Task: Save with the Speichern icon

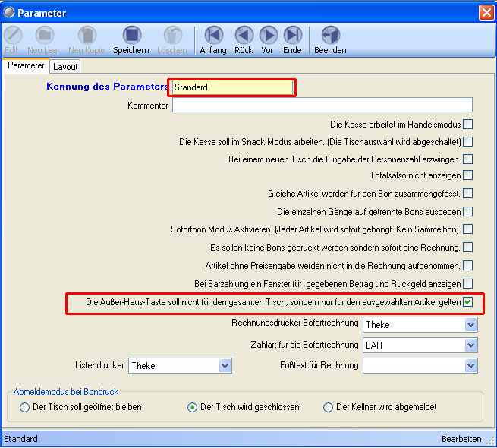Action: click(x=131, y=35)
